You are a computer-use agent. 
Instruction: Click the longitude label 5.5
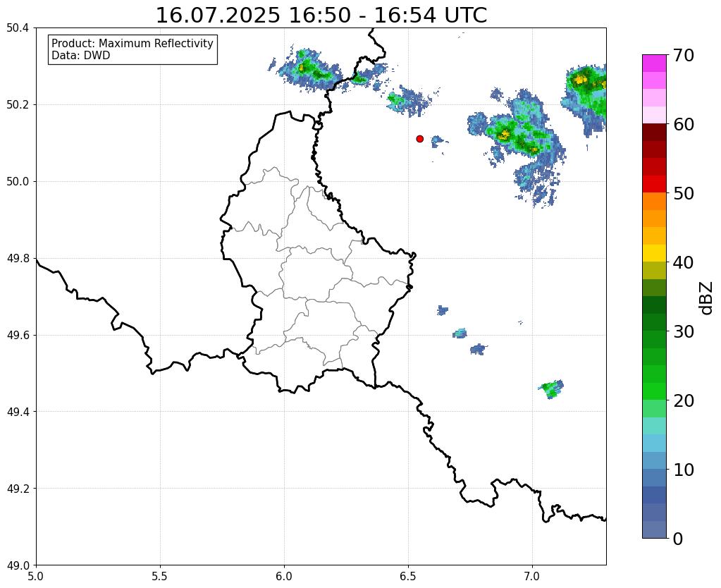coord(160,576)
